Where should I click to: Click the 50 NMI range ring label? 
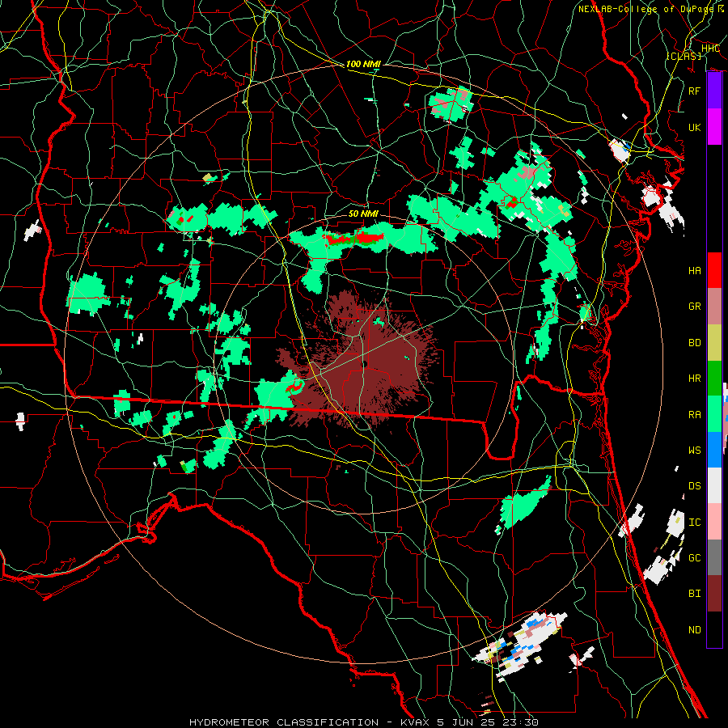[x=363, y=214]
